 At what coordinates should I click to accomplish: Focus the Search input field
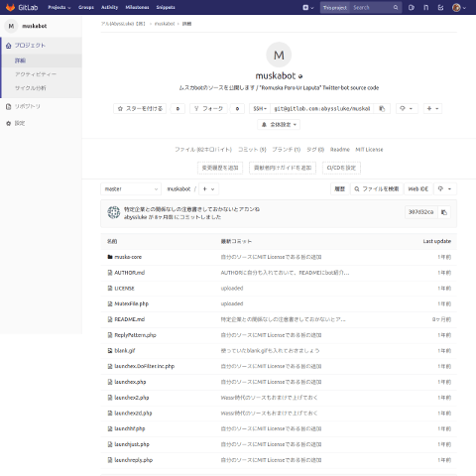(372, 7)
